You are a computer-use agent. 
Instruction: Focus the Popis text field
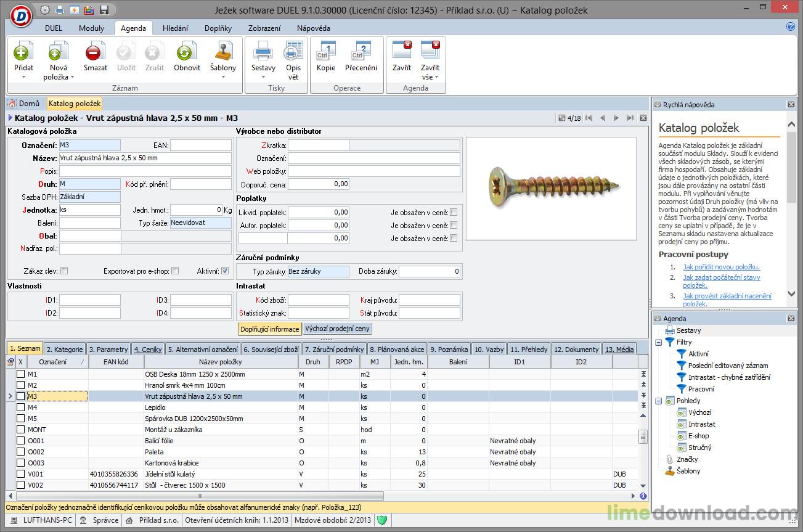(145, 171)
